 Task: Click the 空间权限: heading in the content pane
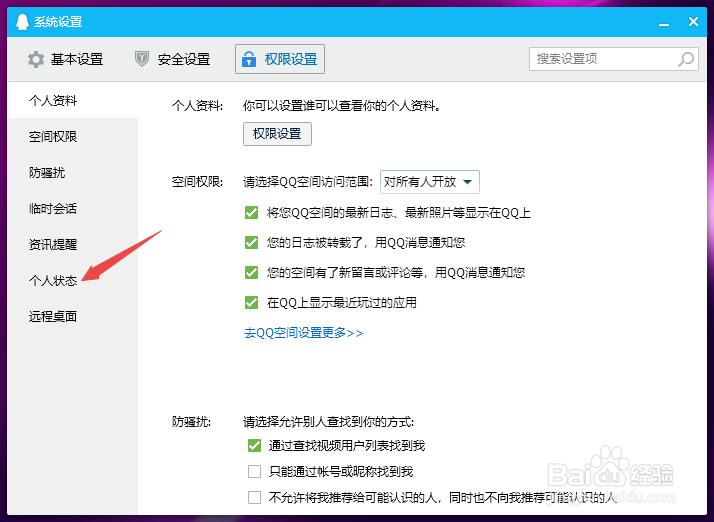pos(197,182)
